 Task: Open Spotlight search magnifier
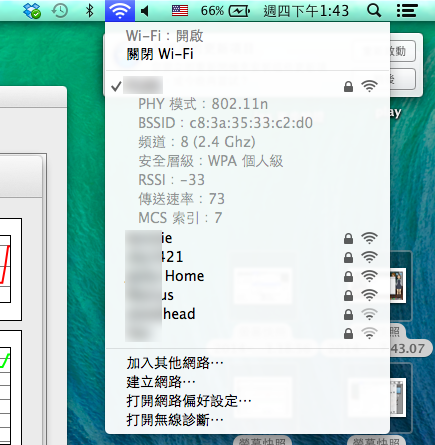[374, 11]
